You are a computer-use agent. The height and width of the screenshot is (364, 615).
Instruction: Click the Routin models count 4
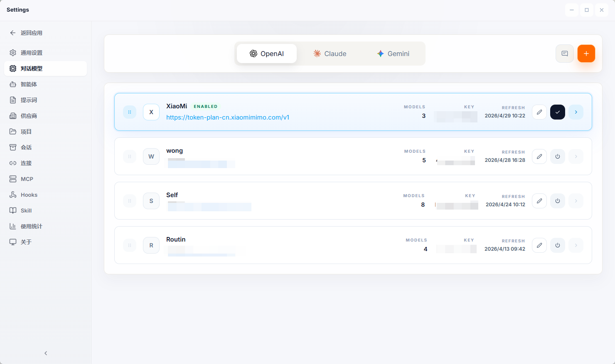pos(426,249)
